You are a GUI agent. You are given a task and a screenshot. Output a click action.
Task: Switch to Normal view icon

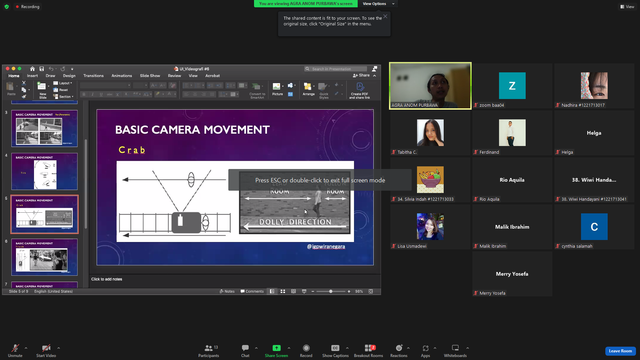[272, 291]
